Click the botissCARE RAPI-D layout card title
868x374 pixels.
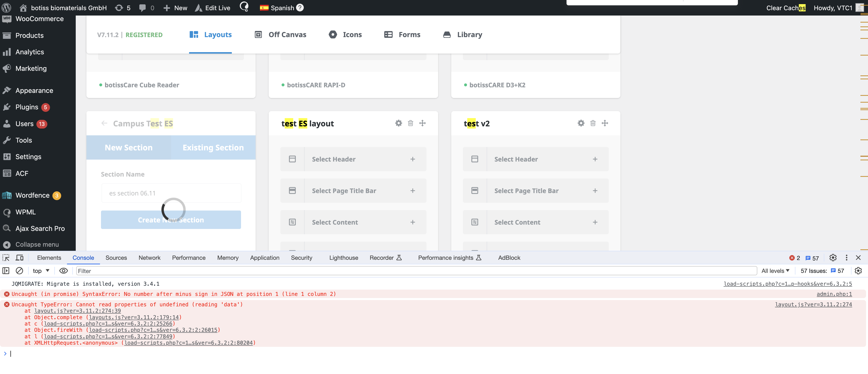tap(316, 85)
